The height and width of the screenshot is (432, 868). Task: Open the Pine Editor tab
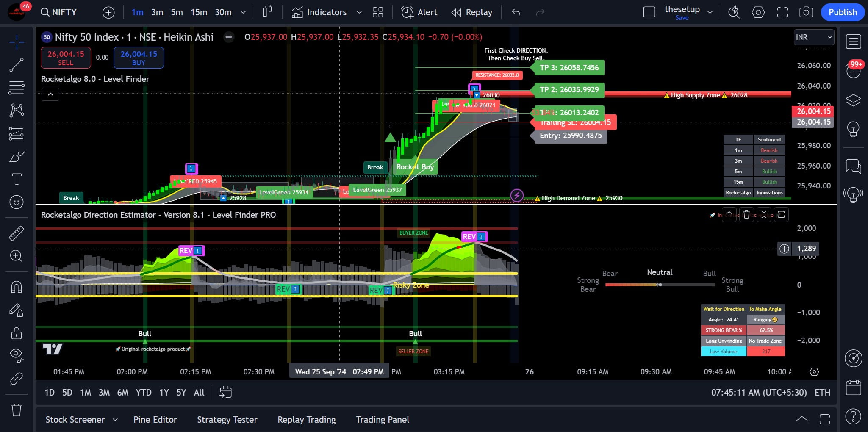tap(155, 419)
